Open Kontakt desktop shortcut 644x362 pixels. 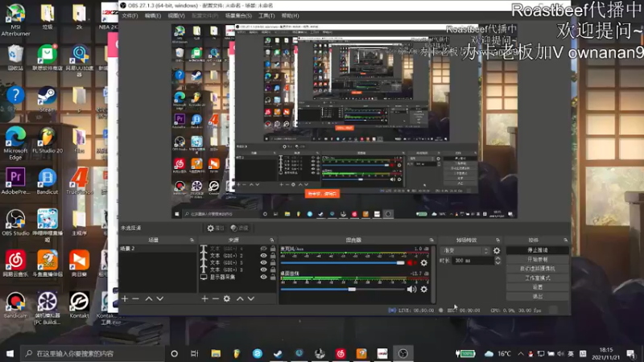pos(79,305)
